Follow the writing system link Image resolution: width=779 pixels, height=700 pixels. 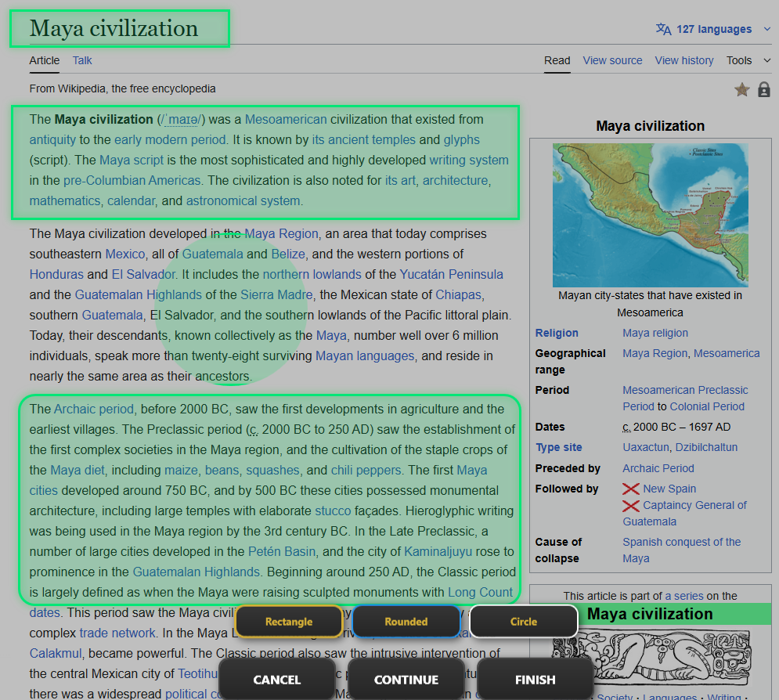coord(468,161)
